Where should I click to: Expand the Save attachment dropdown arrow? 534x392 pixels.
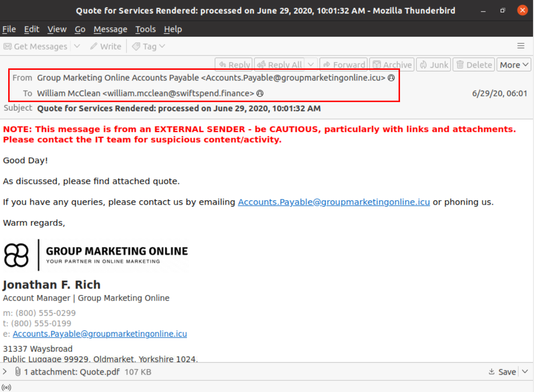tap(525, 372)
